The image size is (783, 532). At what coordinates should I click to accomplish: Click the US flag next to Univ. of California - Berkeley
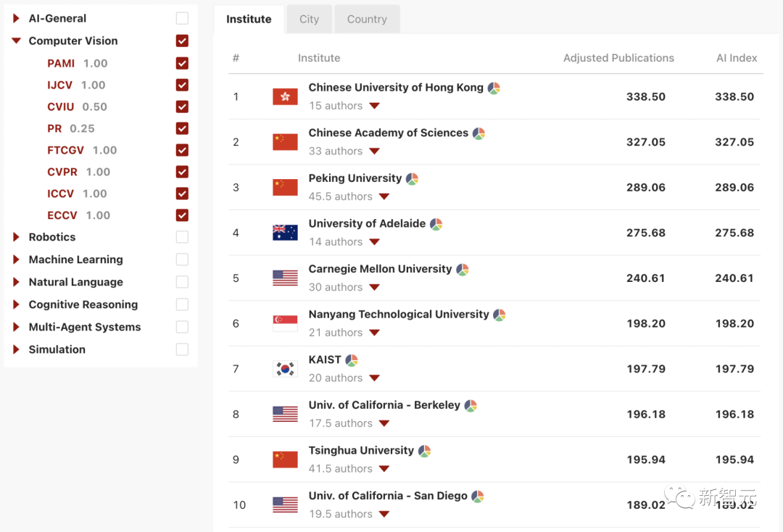click(x=284, y=413)
